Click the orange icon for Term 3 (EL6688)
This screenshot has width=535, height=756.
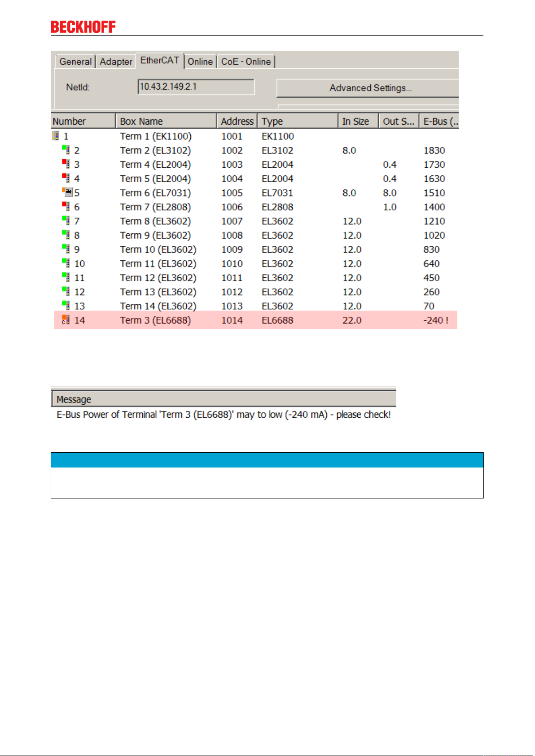click(66, 320)
